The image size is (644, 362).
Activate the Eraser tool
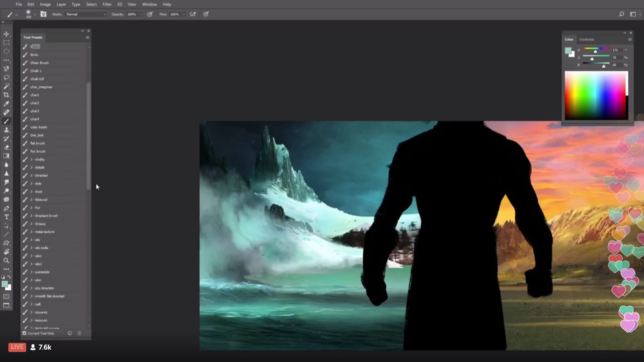6,147
